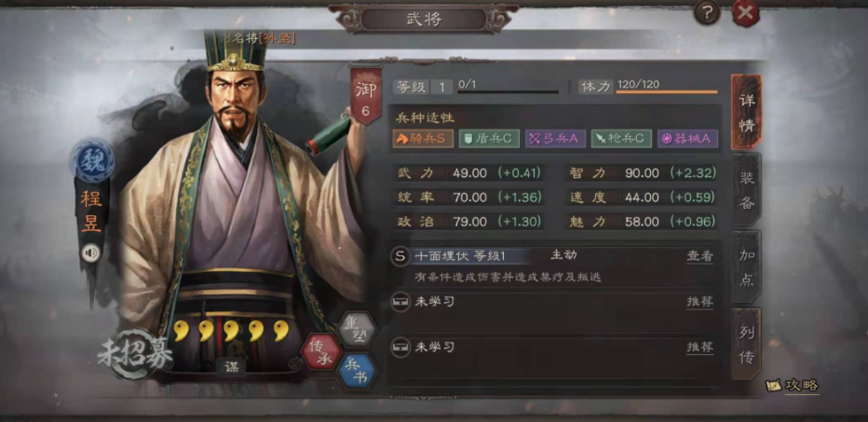
Task: Select the 骑兵S troop aptitude
Action: [423, 139]
